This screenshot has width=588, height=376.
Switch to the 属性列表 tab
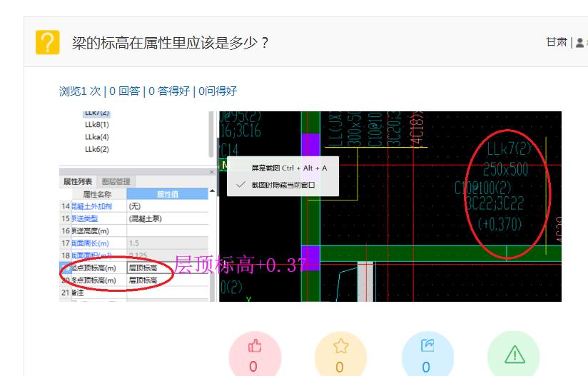coord(78,181)
